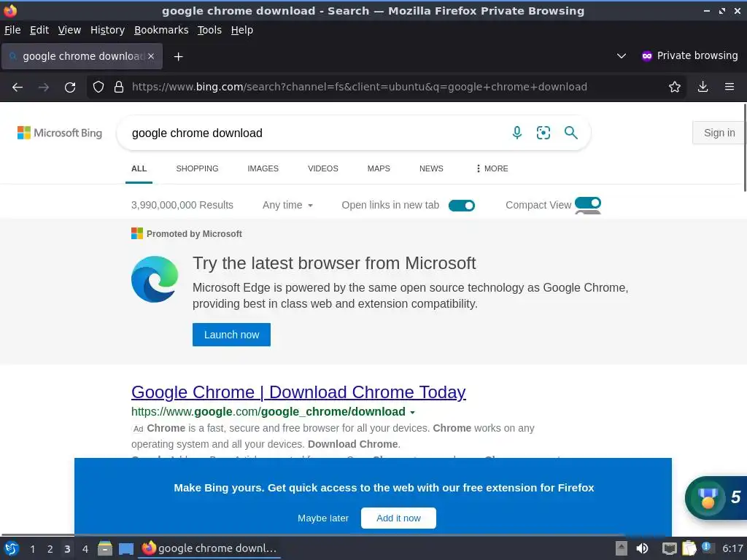Click the Add it now button

pos(399,518)
